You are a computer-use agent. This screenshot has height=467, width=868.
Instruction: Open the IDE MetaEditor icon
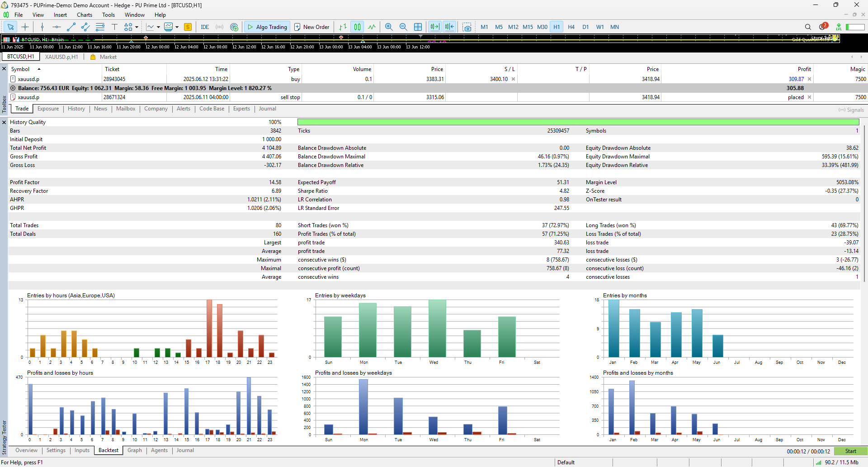tap(205, 27)
